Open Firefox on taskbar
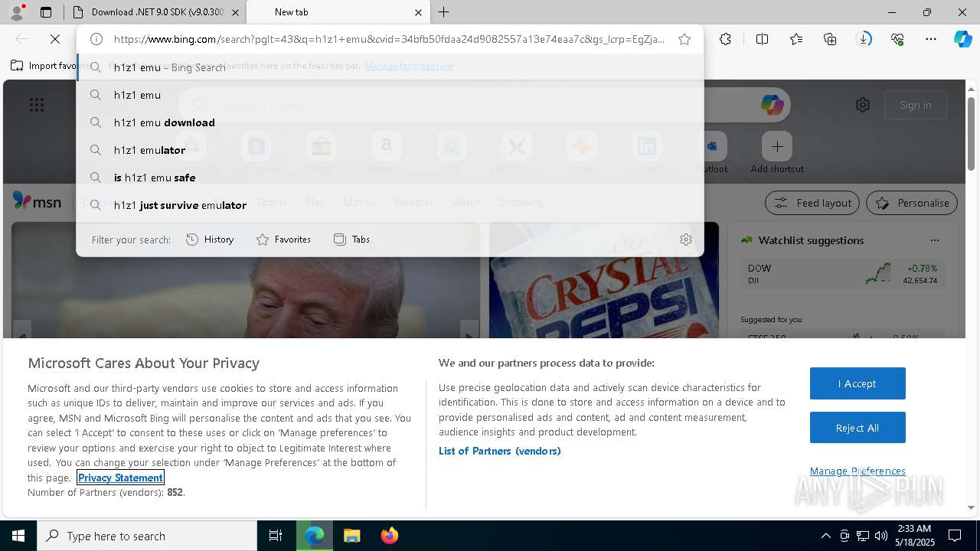Screen dimensions: 980x551 tap(389, 536)
